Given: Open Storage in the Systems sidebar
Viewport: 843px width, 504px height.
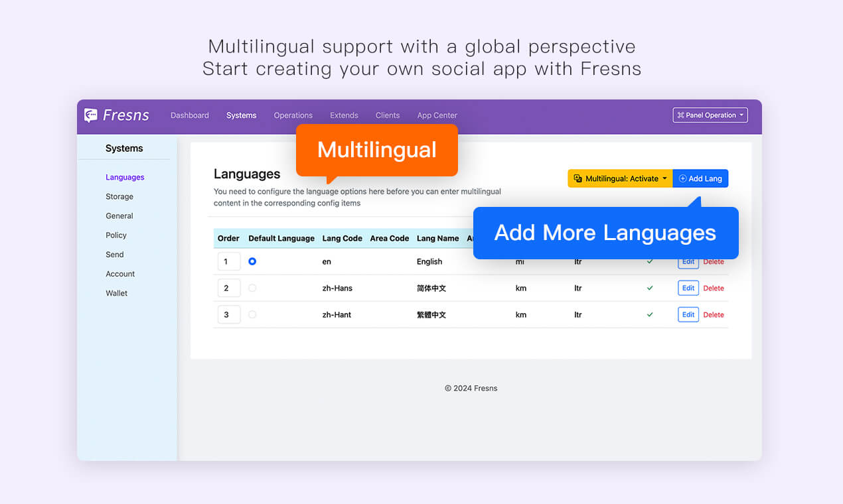Looking at the screenshot, I should tap(119, 196).
